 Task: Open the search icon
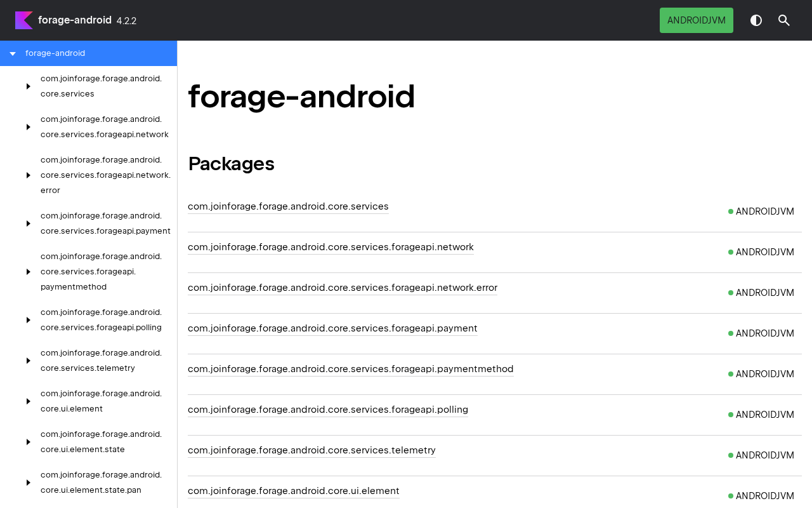(784, 20)
